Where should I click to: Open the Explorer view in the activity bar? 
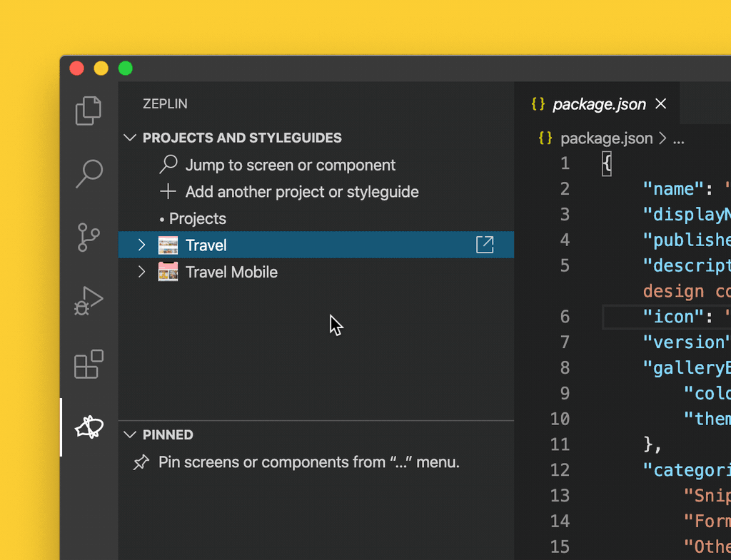[88, 111]
